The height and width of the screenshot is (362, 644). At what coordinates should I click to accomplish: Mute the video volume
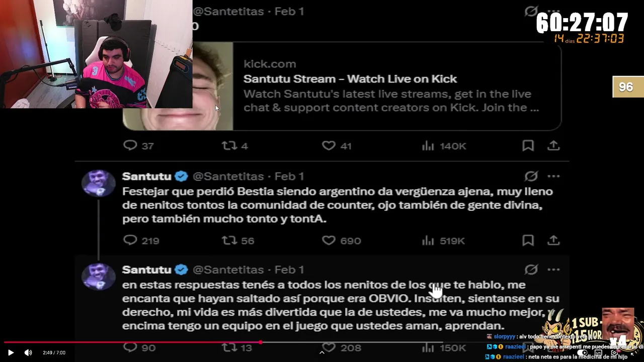28,352
